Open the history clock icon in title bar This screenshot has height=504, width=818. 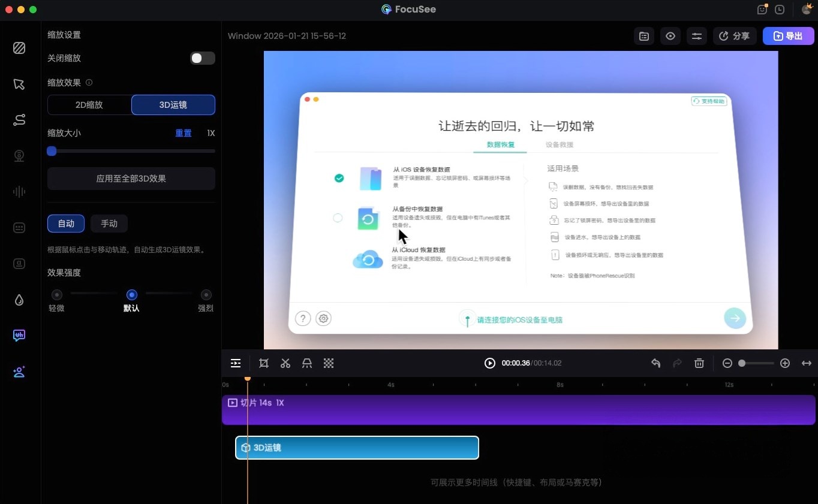point(780,9)
